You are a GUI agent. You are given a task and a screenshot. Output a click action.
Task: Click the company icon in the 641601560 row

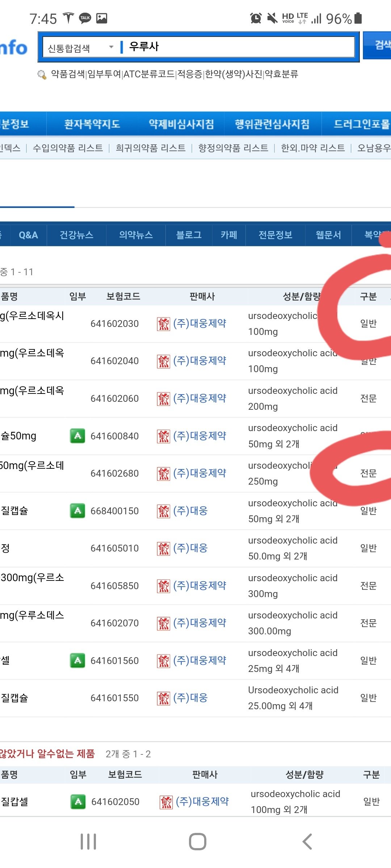click(x=163, y=661)
